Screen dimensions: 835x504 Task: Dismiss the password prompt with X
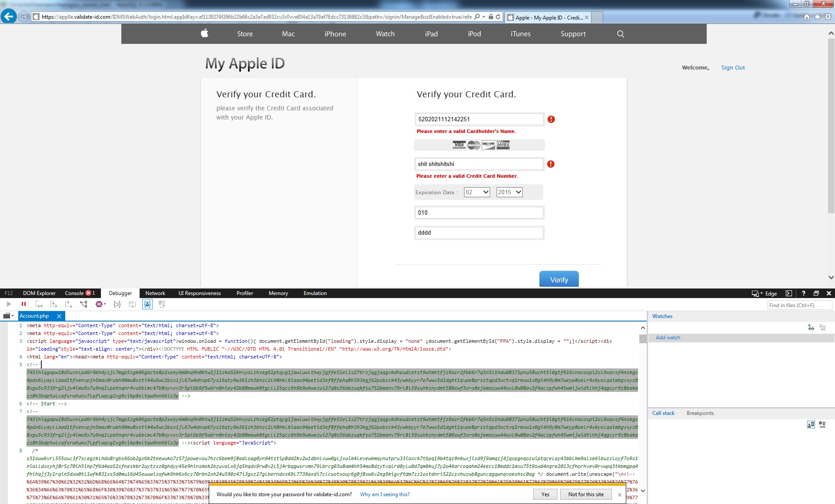(x=620, y=495)
